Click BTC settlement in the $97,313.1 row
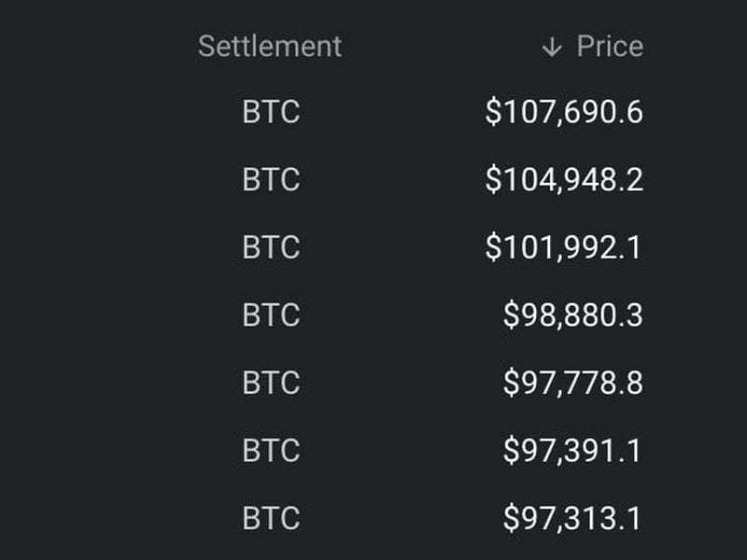Viewport: 747px width, 560px height. (271, 519)
